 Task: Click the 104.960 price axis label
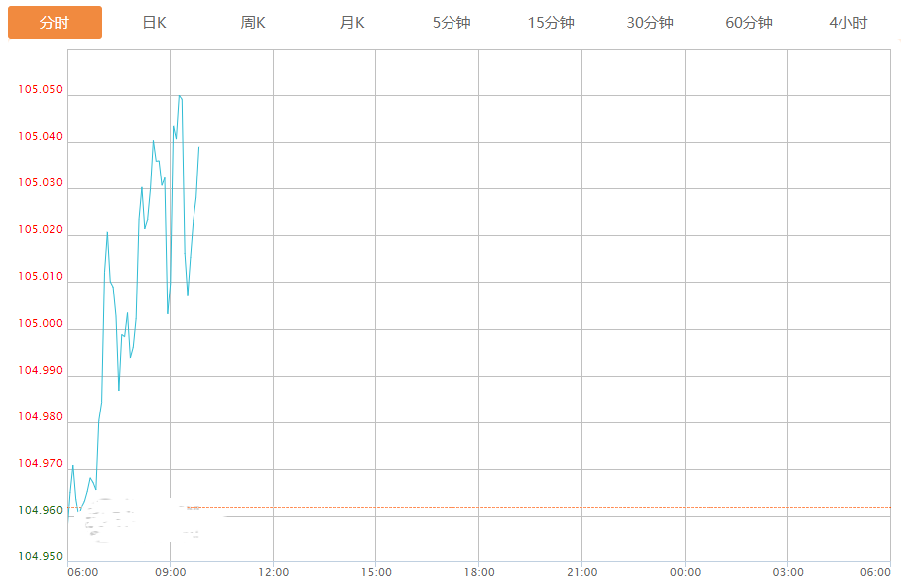(40, 511)
